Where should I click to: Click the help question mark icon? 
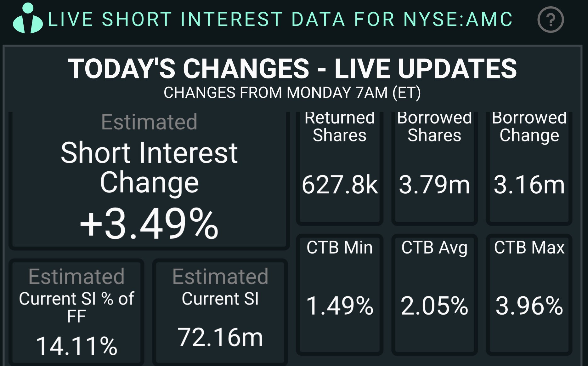(550, 20)
